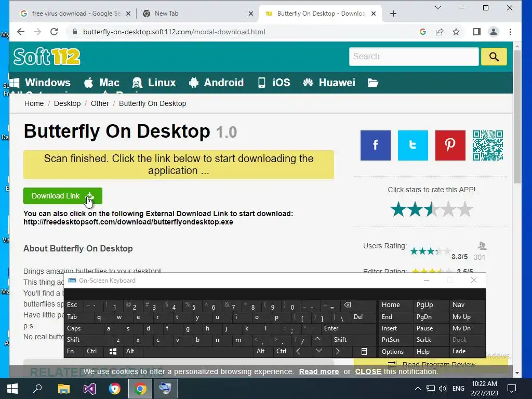Go to Other breadcrumb

coord(100,103)
